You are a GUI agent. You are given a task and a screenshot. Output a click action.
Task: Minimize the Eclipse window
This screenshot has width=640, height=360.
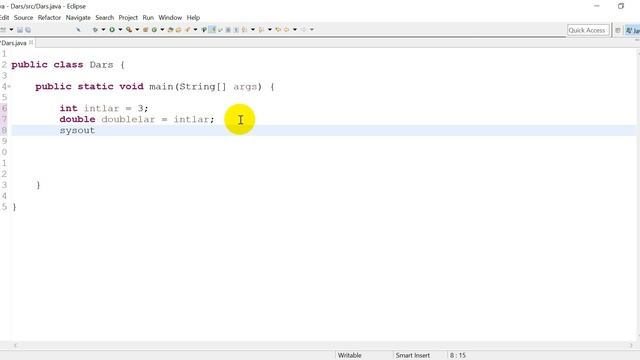click(597, 6)
